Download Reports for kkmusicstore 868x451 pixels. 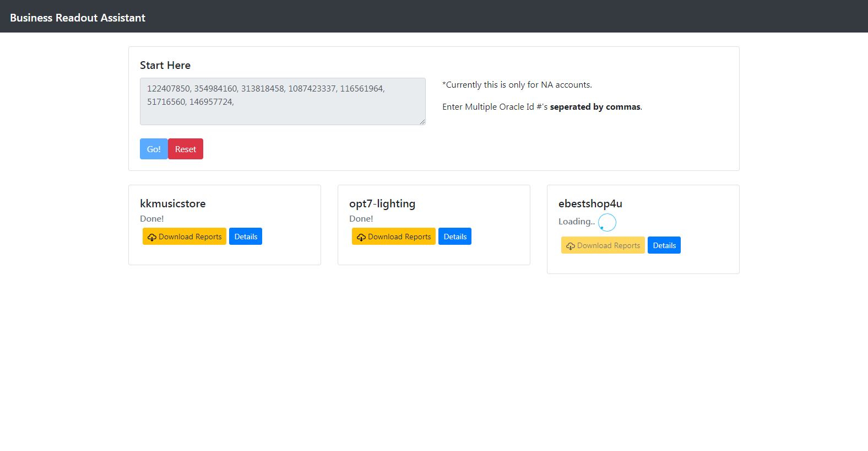[x=185, y=237]
